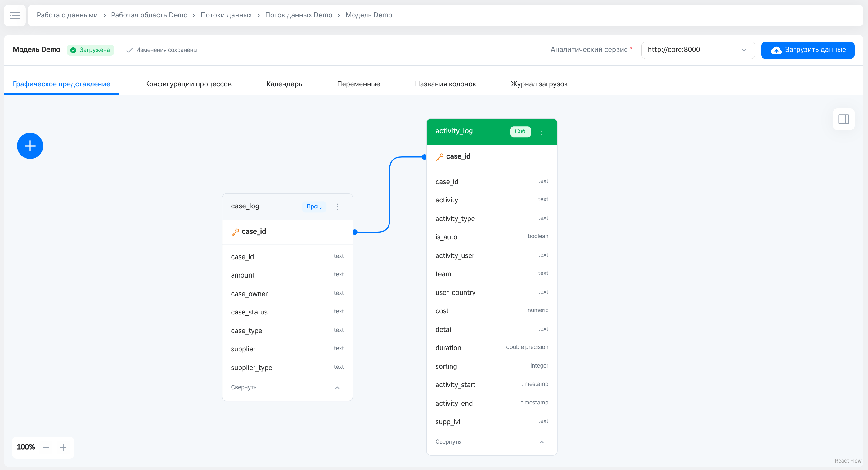Collapse the activity_log table with Свернуть

point(492,442)
